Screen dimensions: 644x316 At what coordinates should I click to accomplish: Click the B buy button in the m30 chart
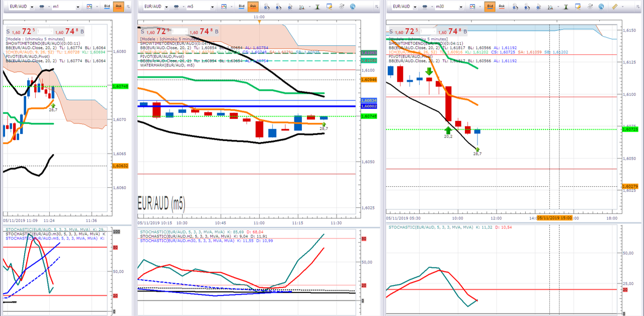coord(465,32)
